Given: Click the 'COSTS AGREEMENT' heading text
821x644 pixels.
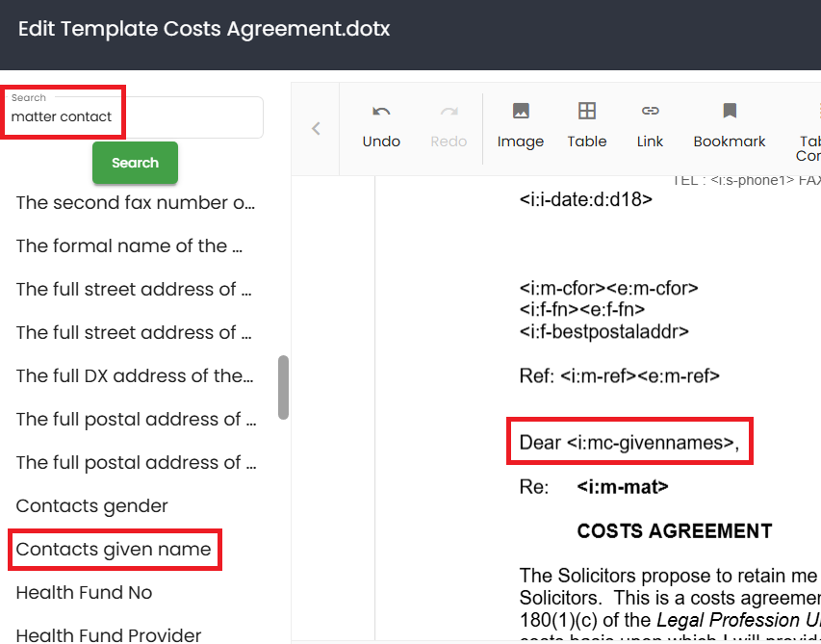Looking at the screenshot, I should pos(674,531).
